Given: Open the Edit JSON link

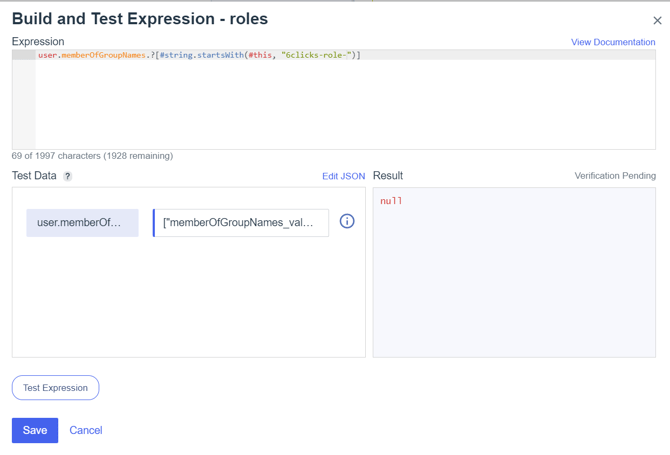Looking at the screenshot, I should coord(343,176).
